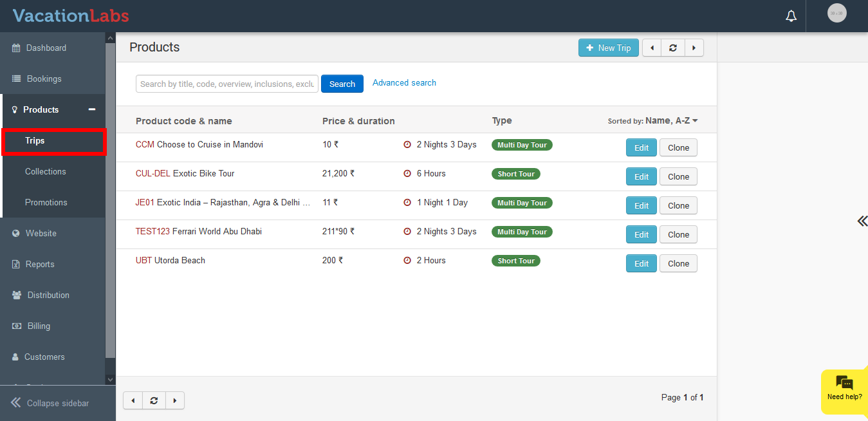Click next page arrow in bottom pager
Screen dimensions: 868x421
175,400
